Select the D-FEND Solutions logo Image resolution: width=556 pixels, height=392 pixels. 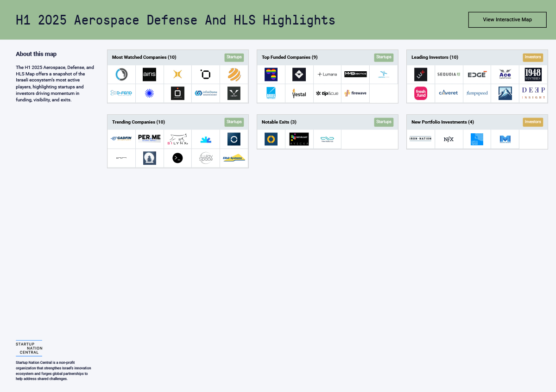pyautogui.click(x=121, y=93)
